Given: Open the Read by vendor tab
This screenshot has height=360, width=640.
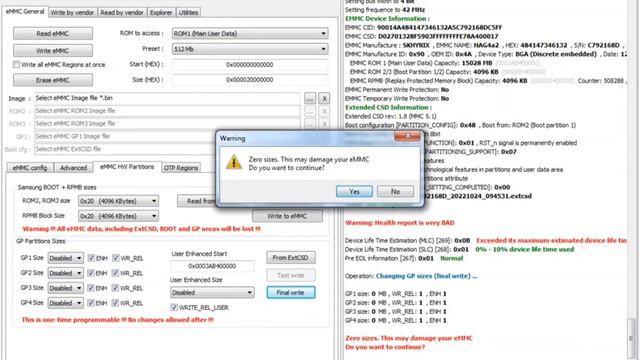Looking at the screenshot, I should coord(122,13).
